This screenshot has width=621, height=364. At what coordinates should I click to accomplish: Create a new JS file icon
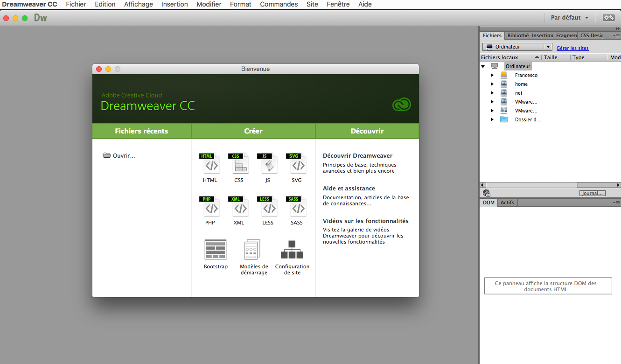(x=267, y=163)
